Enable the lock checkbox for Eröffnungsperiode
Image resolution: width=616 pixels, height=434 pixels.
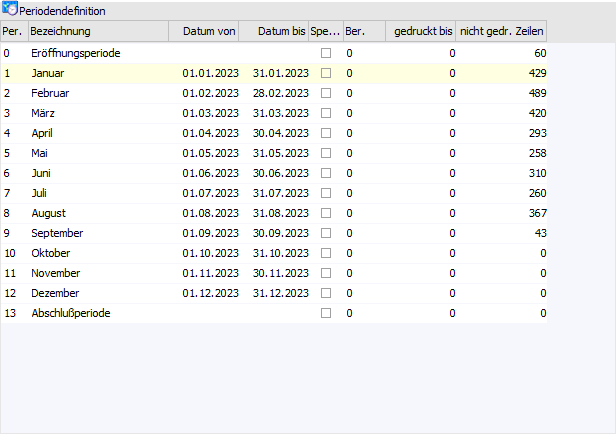[x=326, y=53]
